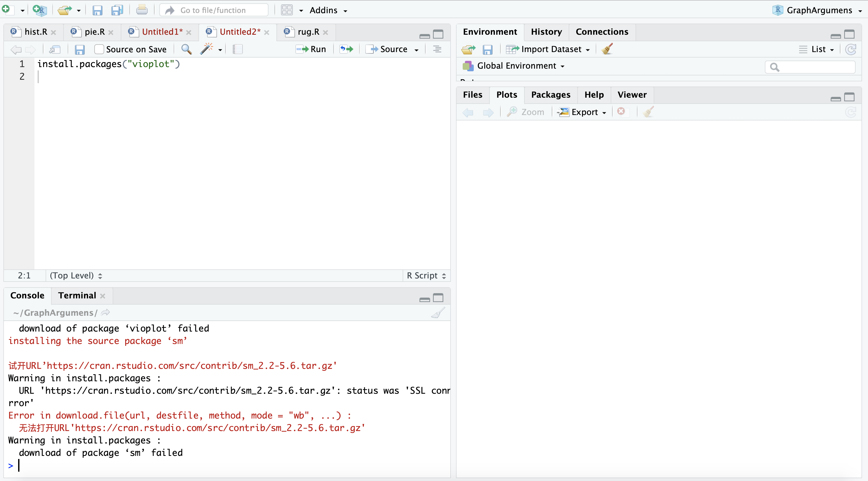Image resolution: width=868 pixels, height=481 pixels.
Task: Select the Terminal tab
Action: [77, 295]
